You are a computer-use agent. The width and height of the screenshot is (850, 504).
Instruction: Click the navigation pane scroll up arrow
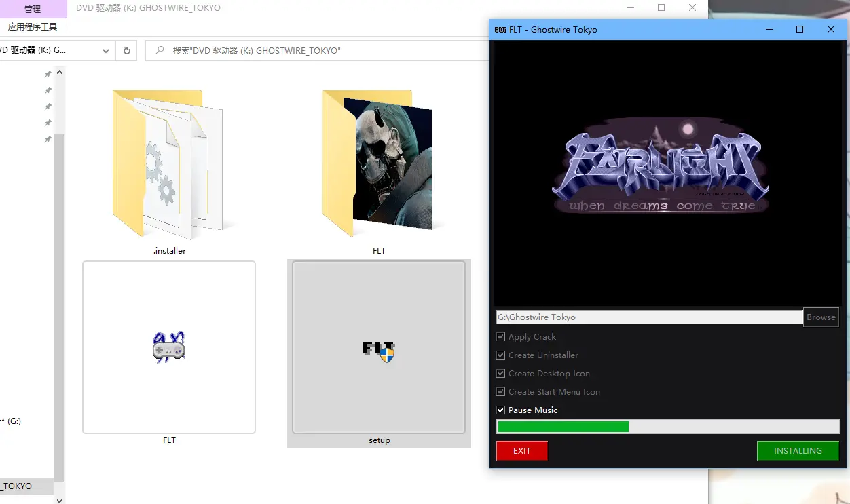60,71
